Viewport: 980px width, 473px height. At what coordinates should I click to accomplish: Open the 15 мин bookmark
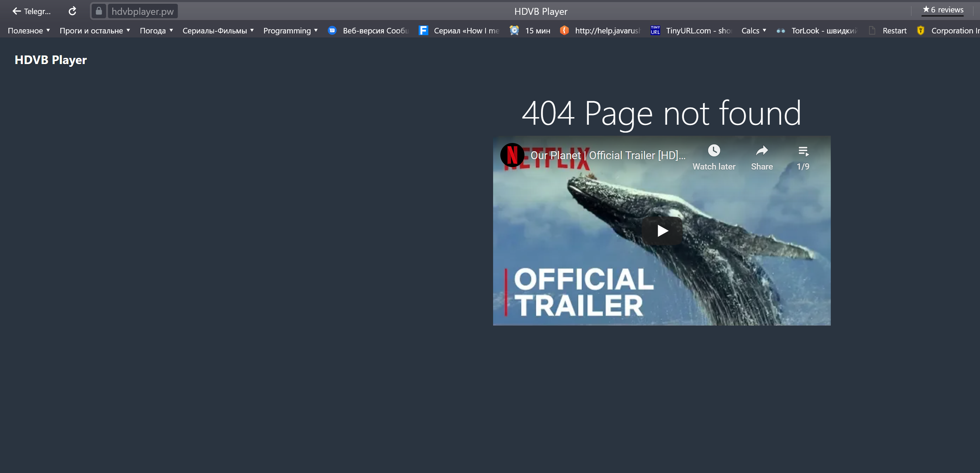point(530,31)
